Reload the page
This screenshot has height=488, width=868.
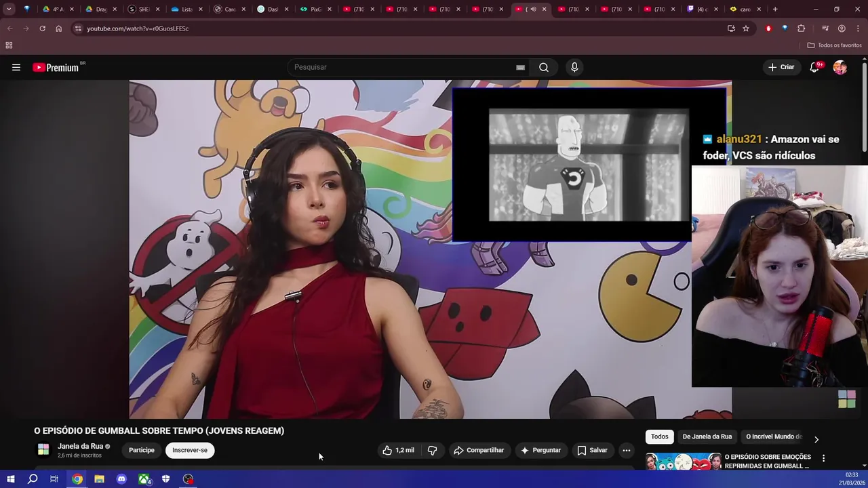pyautogui.click(x=42, y=28)
